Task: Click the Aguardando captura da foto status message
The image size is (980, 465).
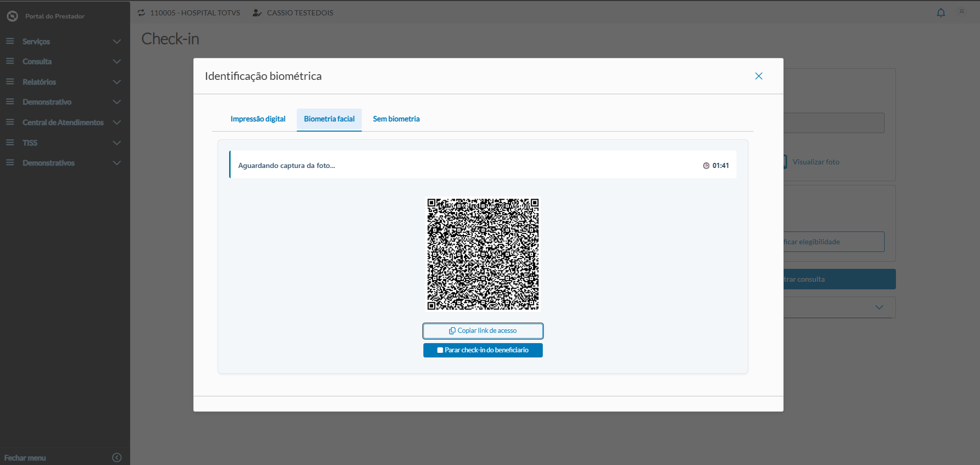Action: [287, 165]
